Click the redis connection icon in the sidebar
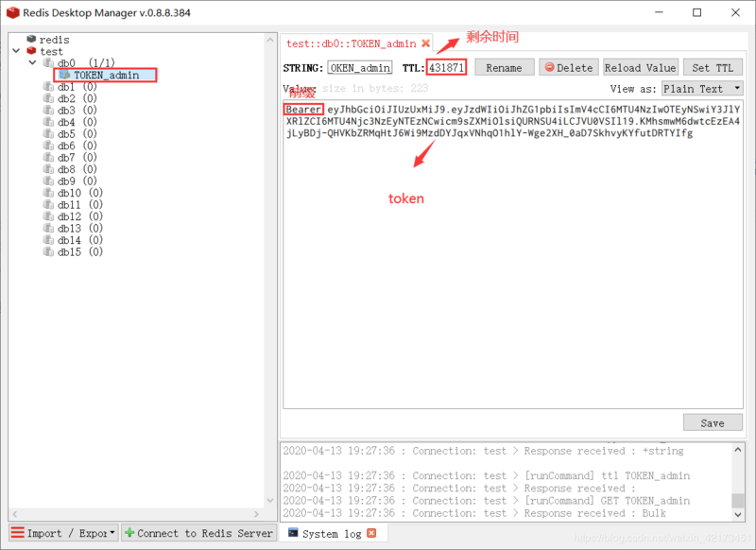756x550 pixels. point(30,40)
